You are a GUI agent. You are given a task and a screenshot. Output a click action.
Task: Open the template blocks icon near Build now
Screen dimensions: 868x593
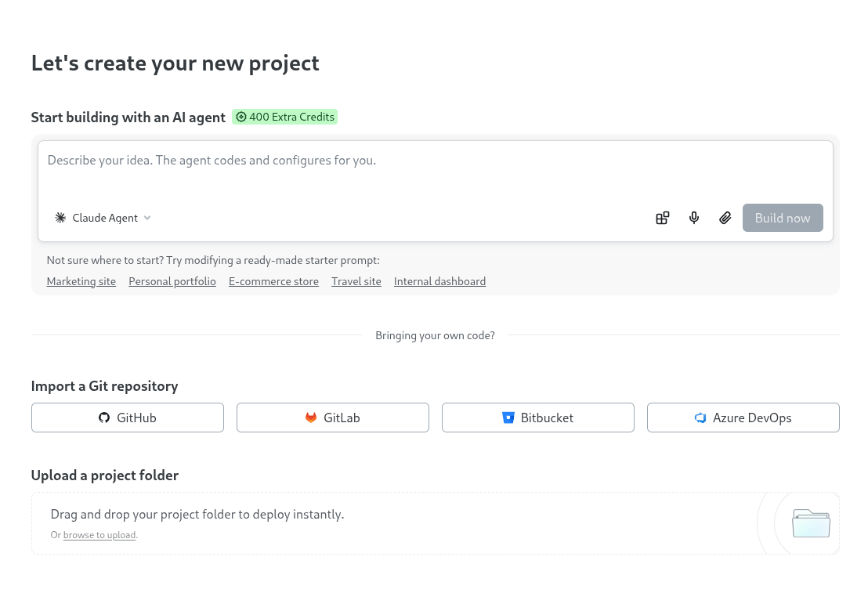coord(663,218)
